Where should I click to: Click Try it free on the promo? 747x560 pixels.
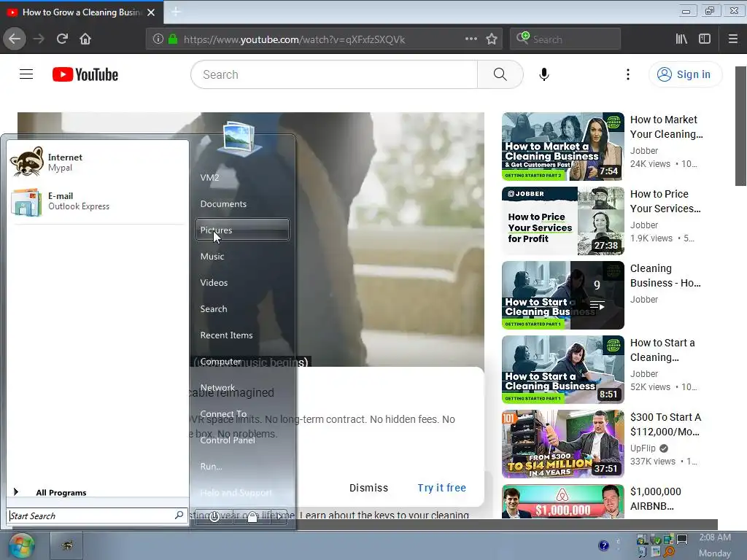pos(441,488)
